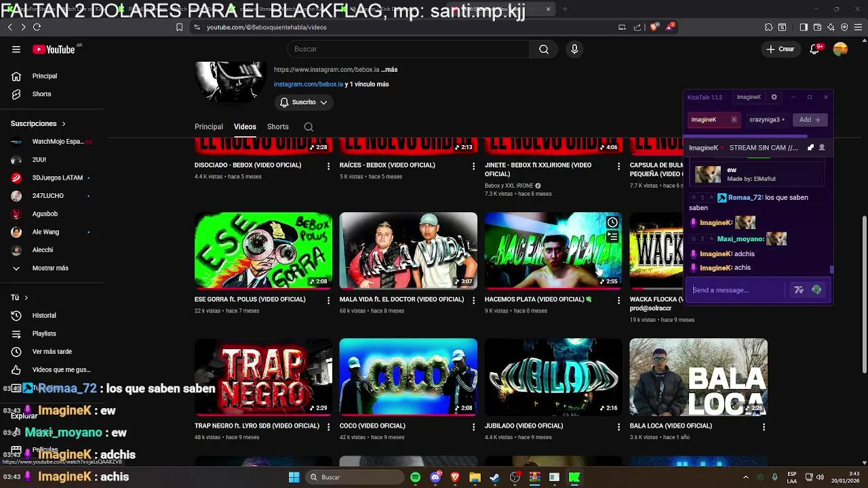Open Steam from the taskbar
Viewport: 868px width, 488px height.
pyautogui.click(x=494, y=477)
